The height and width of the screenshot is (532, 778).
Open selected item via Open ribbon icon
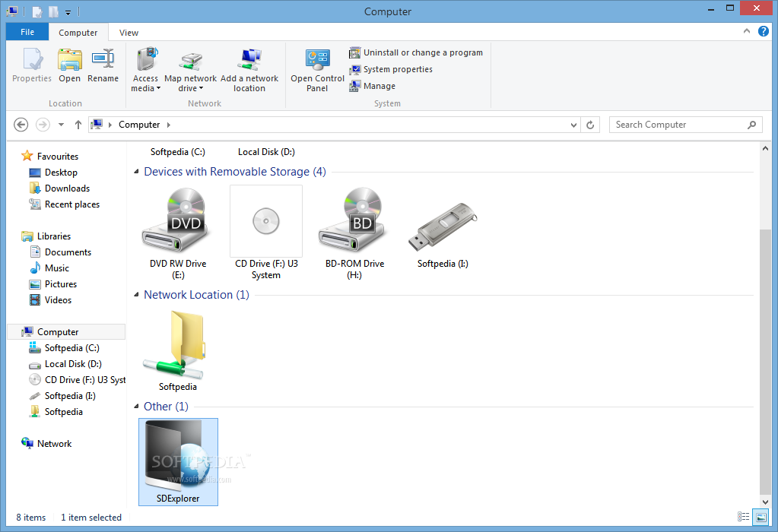(69, 65)
